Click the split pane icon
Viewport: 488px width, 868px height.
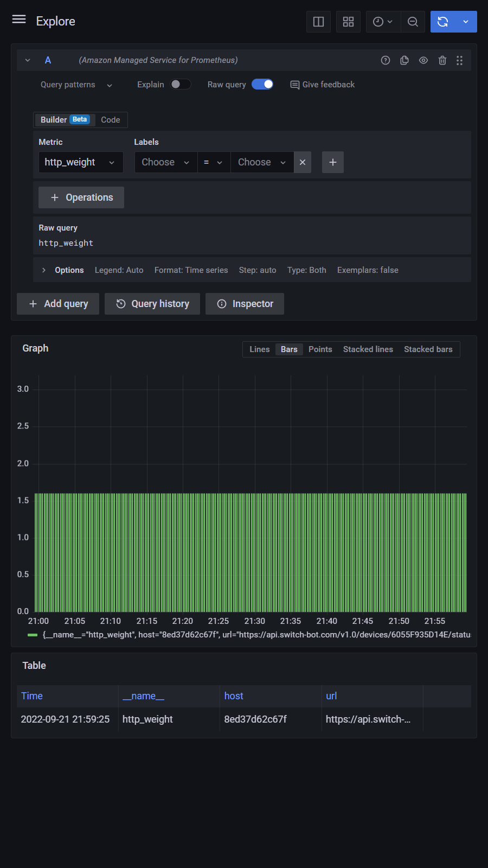(318, 22)
